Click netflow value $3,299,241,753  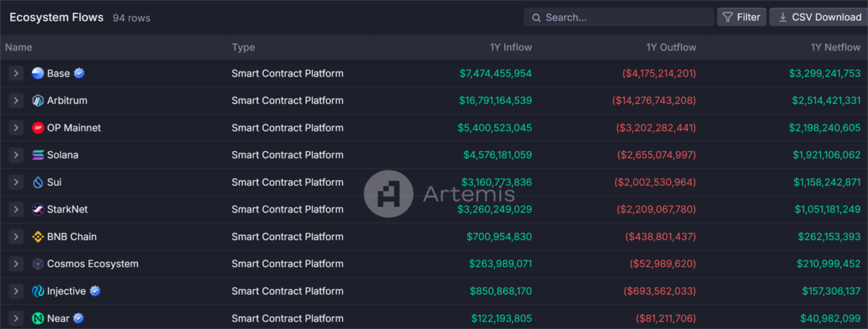(x=825, y=73)
